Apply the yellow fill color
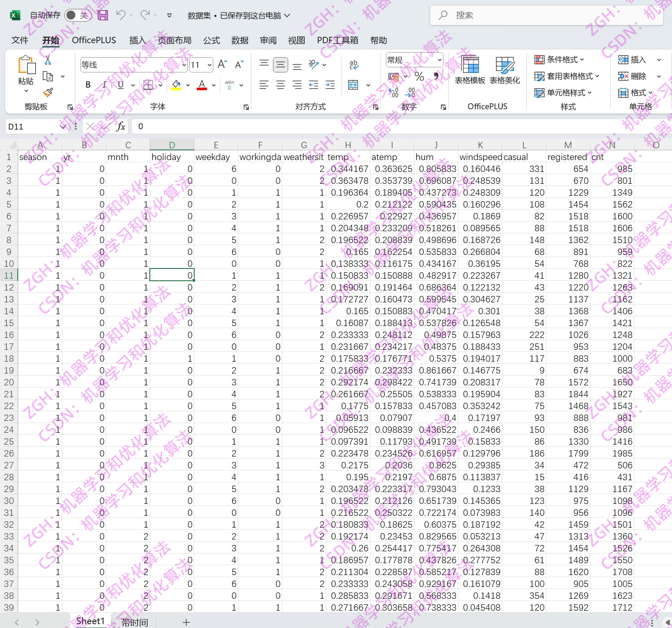 [x=176, y=85]
